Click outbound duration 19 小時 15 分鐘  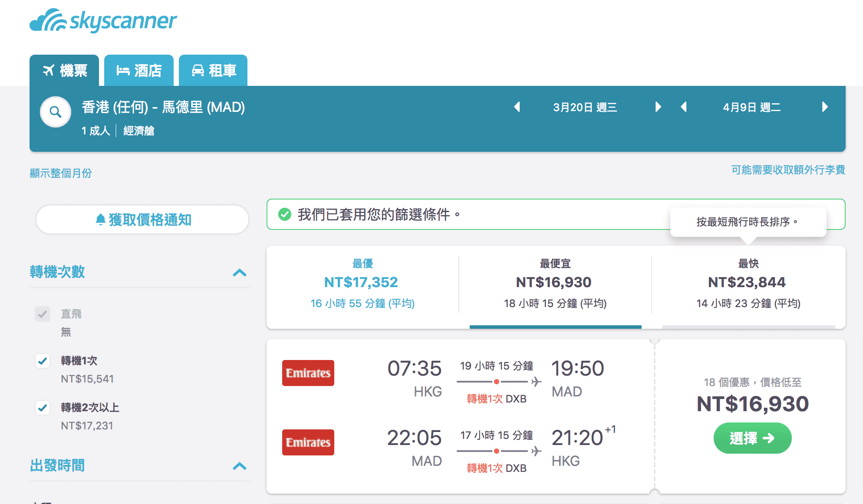pyautogui.click(x=497, y=366)
